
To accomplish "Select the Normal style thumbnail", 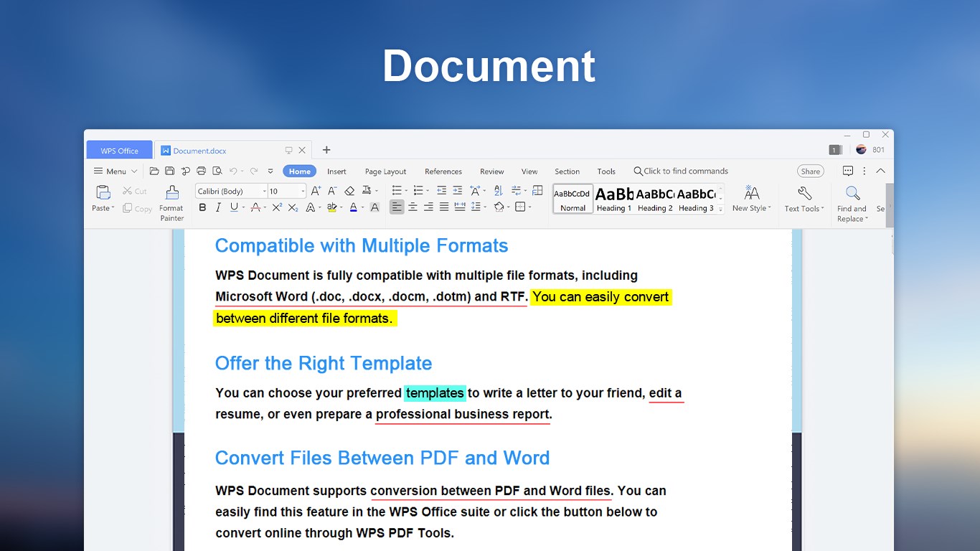I will 573,199.
